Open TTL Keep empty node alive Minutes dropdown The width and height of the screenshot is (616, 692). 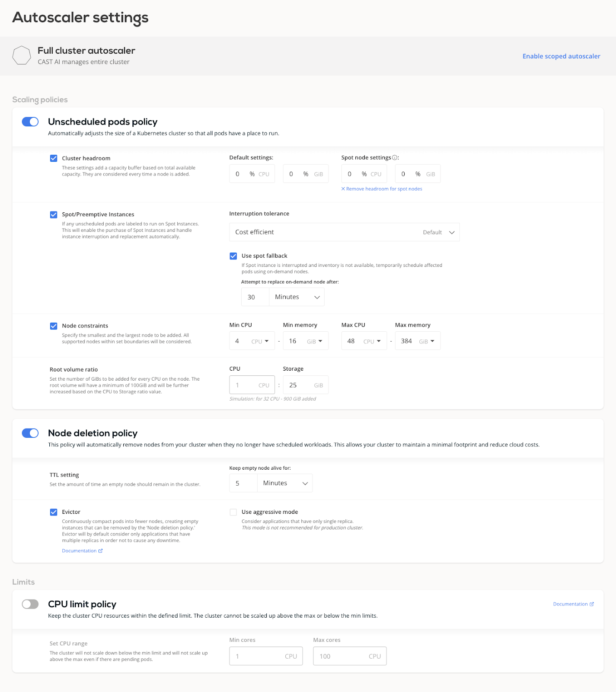(285, 483)
